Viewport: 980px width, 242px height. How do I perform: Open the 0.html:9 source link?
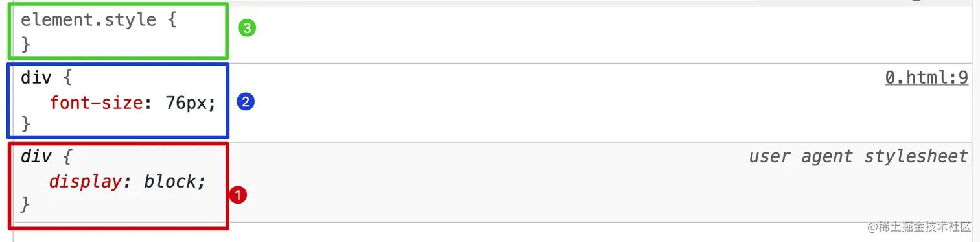[x=926, y=78]
